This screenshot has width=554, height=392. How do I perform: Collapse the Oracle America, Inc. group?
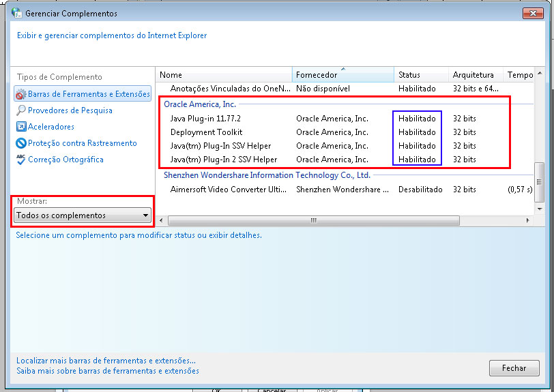click(200, 104)
